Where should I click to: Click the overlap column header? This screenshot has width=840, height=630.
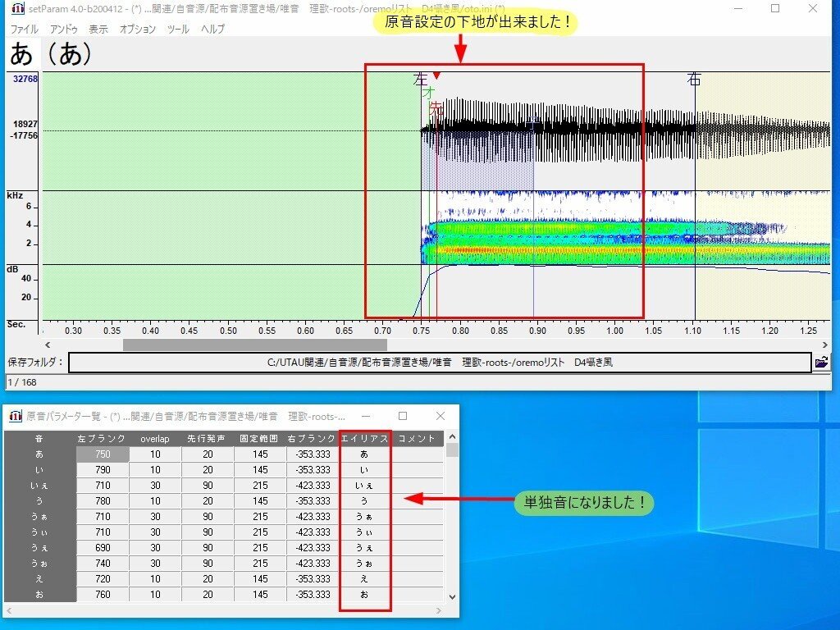[x=155, y=438]
